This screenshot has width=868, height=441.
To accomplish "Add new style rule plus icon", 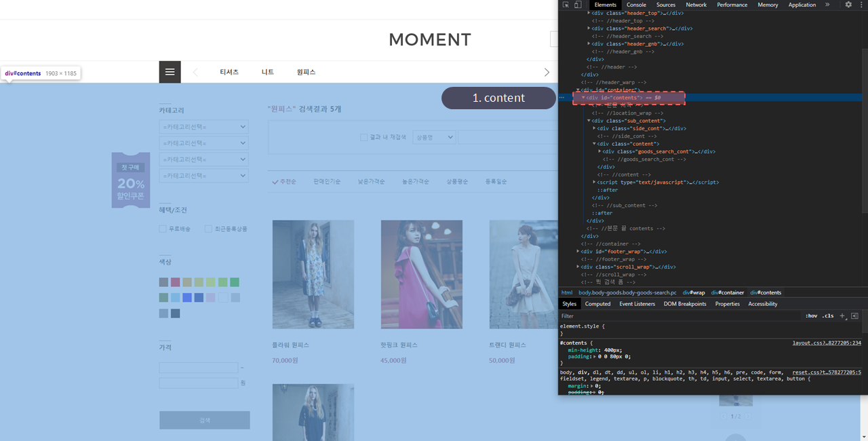I will pyautogui.click(x=842, y=315).
